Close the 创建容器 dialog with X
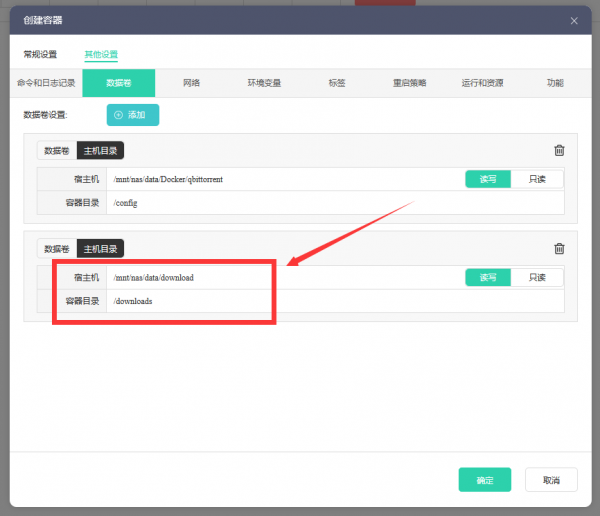600x516 pixels. (574, 20)
